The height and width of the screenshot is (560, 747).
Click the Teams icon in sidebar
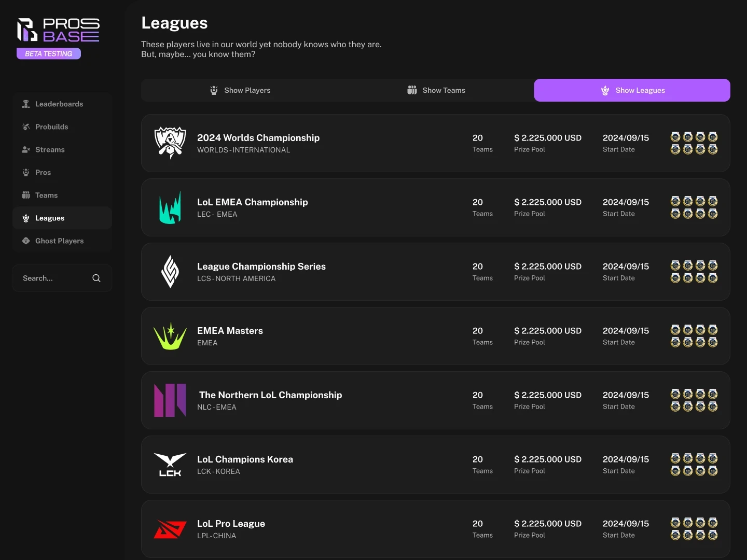pyautogui.click(x=26, y=195)
